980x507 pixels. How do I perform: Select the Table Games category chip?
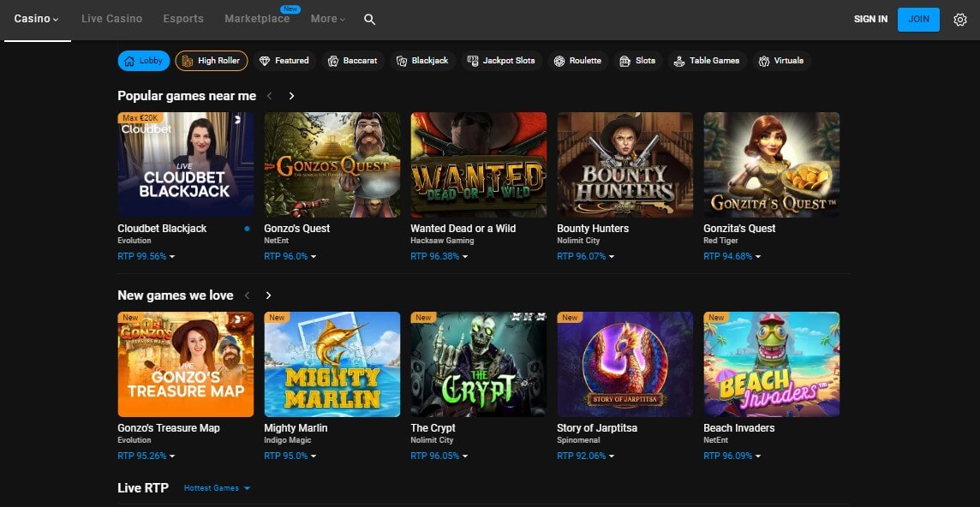708,61
